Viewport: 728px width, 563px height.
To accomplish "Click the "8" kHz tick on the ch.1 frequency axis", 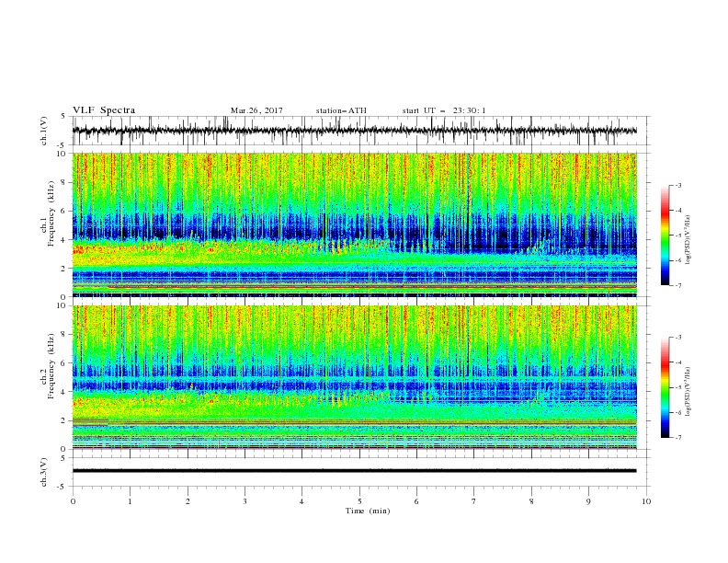I will [x=63, y=182].
